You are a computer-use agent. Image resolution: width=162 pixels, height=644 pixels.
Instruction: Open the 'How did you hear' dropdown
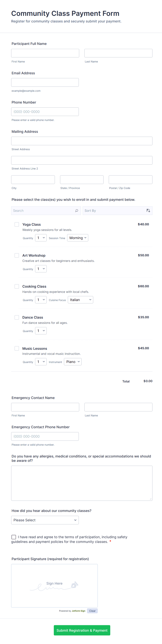45,520
